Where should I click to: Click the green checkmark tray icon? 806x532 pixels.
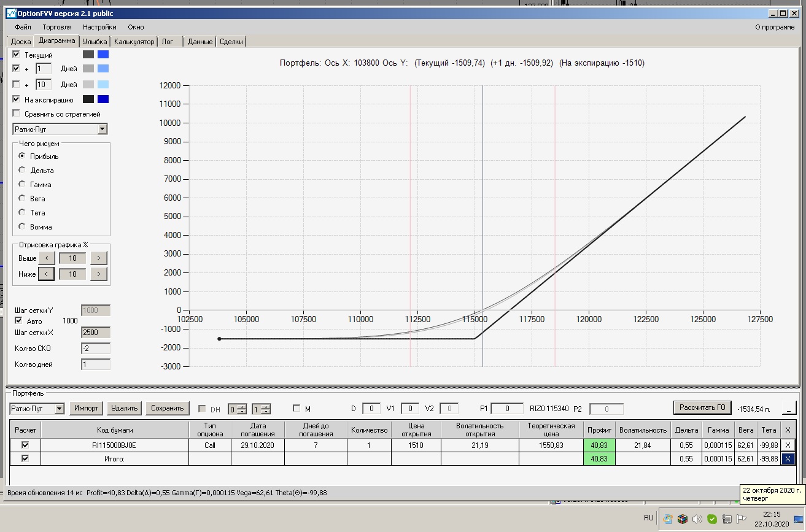click(x=712, y=519)
